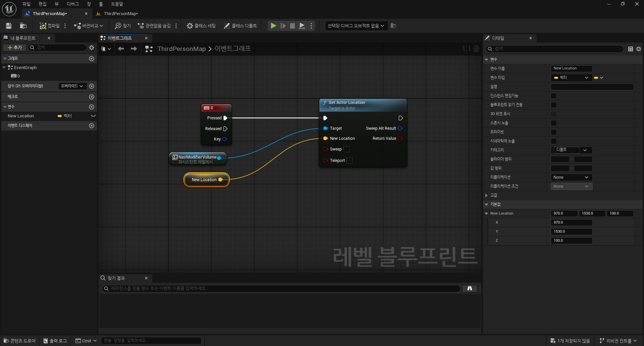Image resolution: width=644 pixels, height=346 pixels.
Task: Navigate forward in graph history
Action: coord(134,49)
